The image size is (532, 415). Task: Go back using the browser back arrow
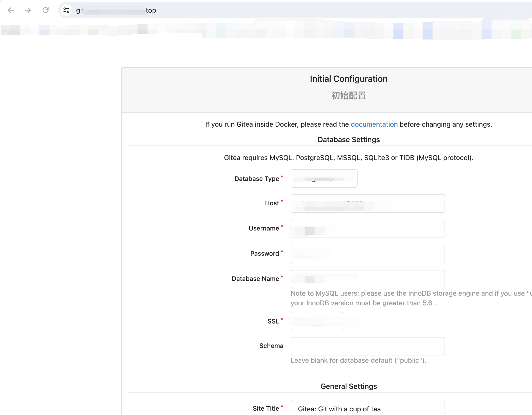pyautogui.click(x=11, y=10)
